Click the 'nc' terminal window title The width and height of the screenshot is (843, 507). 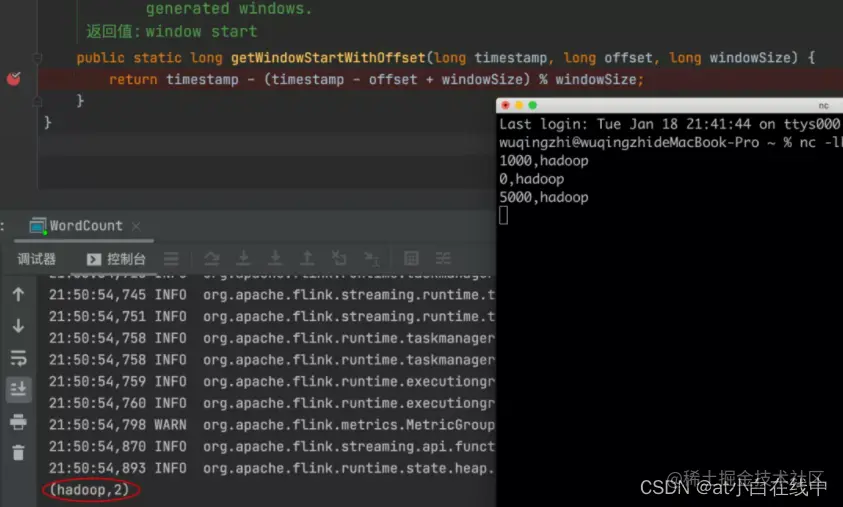pyautogui.click(x=823, y=106)
